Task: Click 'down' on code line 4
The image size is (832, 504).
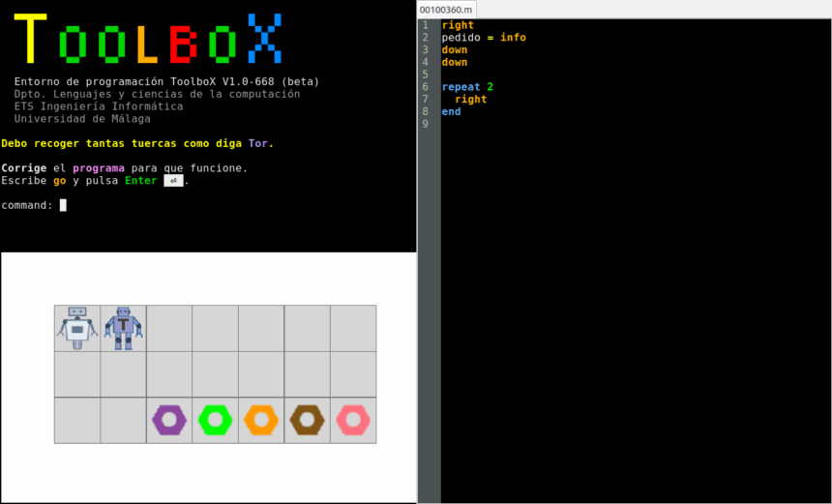Action: pyautogui.click(x=454, y=62)
